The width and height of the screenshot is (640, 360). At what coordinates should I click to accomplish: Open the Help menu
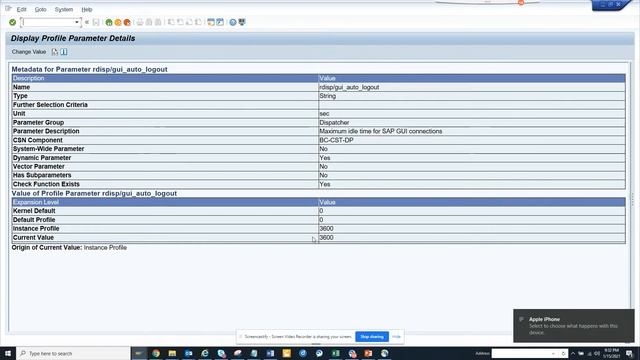point(87,9)
